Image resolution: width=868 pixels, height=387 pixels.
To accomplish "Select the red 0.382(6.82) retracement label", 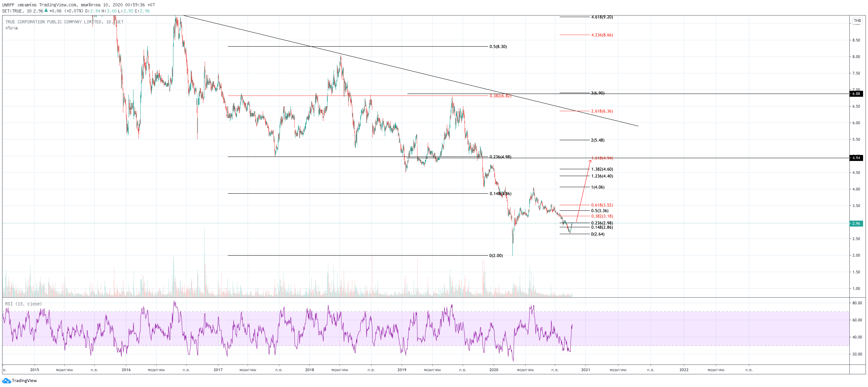I will (x=500, y=96).
